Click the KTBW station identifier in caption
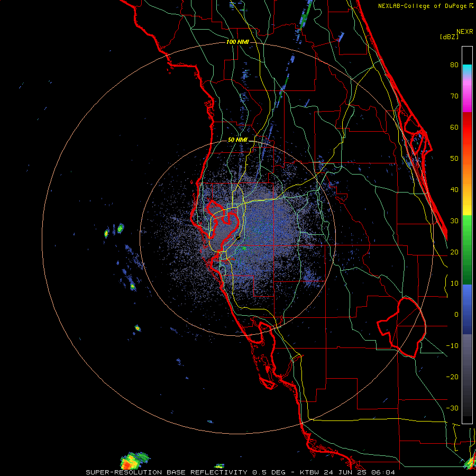This screenshot has height=476, width=476. 310,472
